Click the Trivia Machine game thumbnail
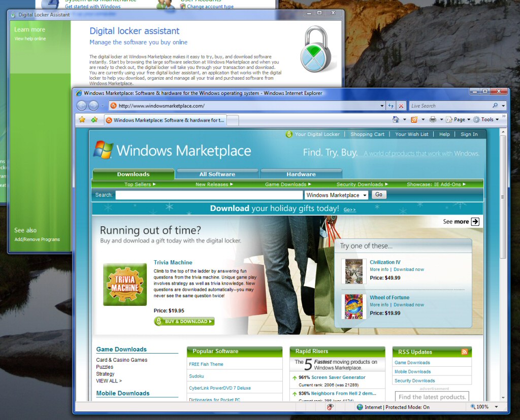Screen dimensions: 520x420 click(x=125, y=285)
